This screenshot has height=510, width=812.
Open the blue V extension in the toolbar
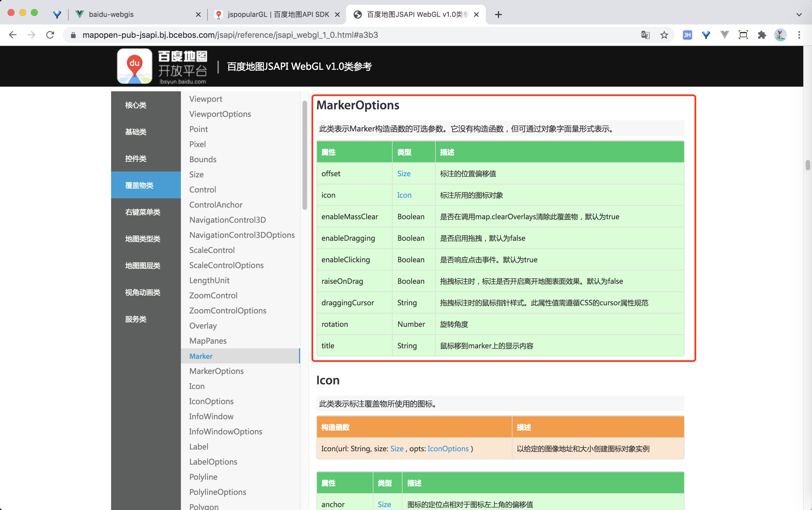tap(706, 35)
